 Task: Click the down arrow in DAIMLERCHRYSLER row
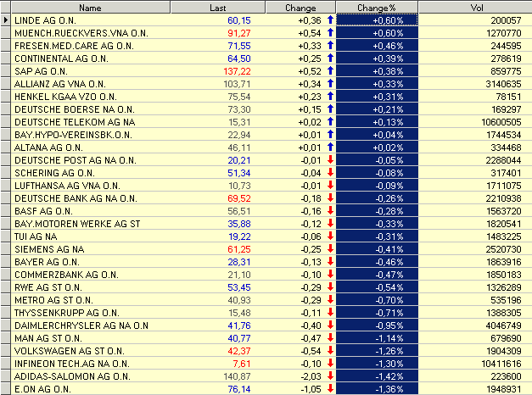(x=330, y=325)
